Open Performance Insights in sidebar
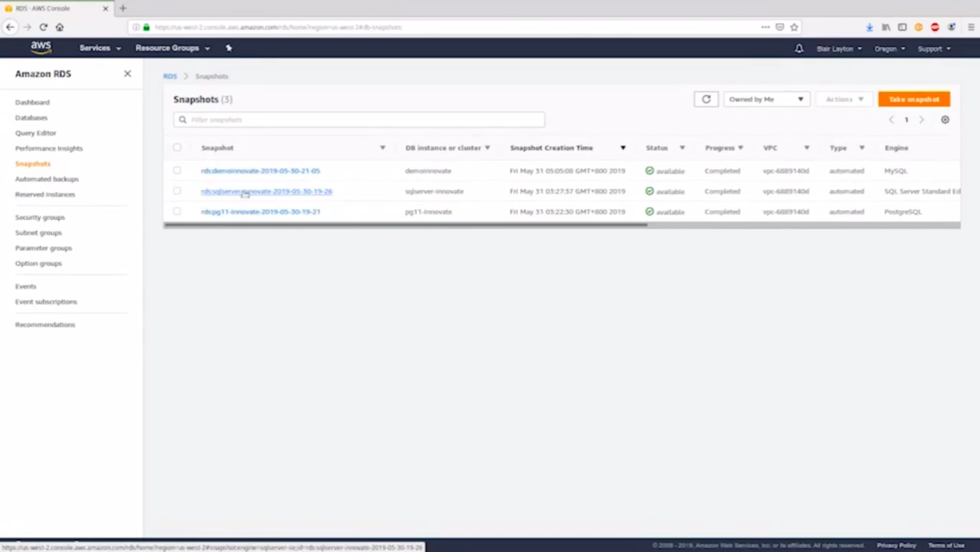The image size is (980, 552). [x=49, y=148]
